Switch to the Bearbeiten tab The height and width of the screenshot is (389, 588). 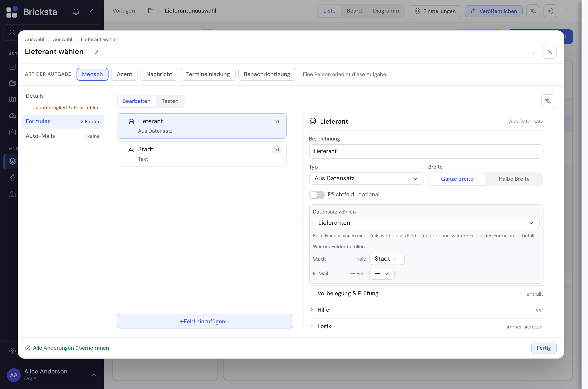(136, 101)
